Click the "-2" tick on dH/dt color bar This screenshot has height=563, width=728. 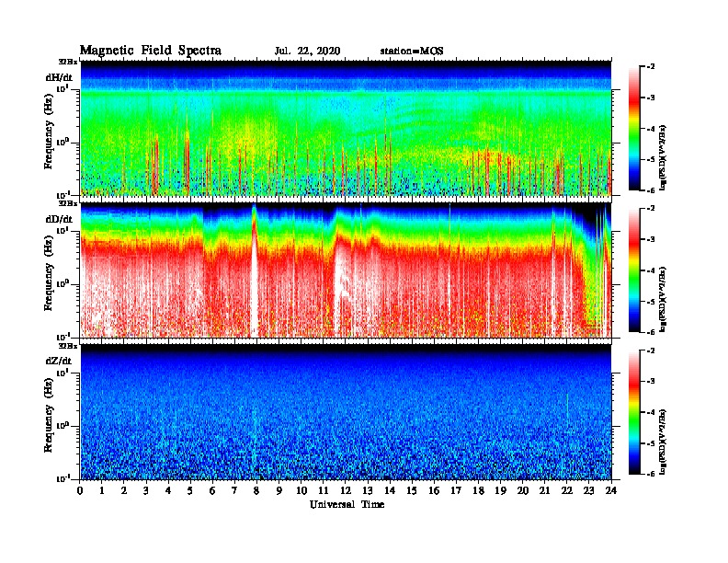pyautogui.click(x=651, y=67)
